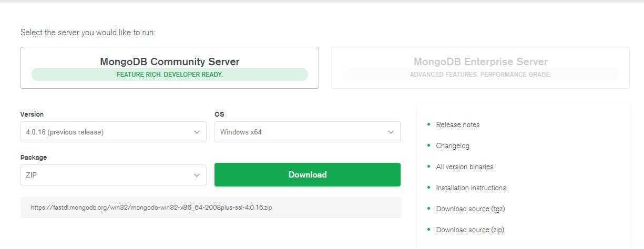The image size is (644, 249).
Task: Open the Changelog link
Action: [x=453, y=146]
